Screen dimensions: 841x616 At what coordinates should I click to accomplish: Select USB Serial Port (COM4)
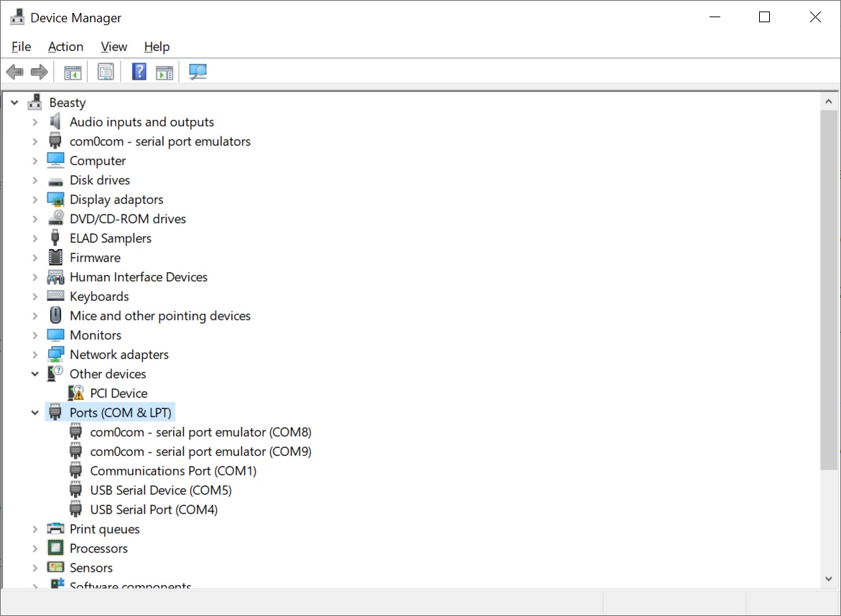(154, 510)
